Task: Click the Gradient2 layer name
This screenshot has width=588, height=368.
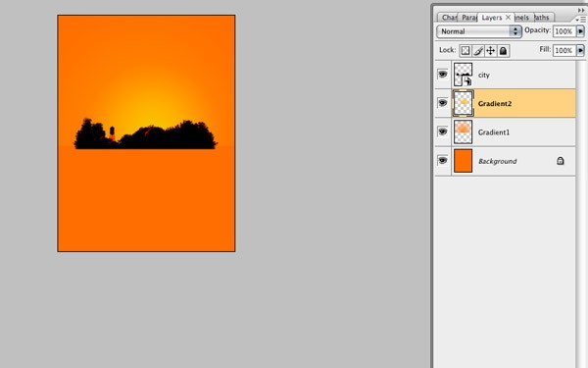Action: (495, 104)
